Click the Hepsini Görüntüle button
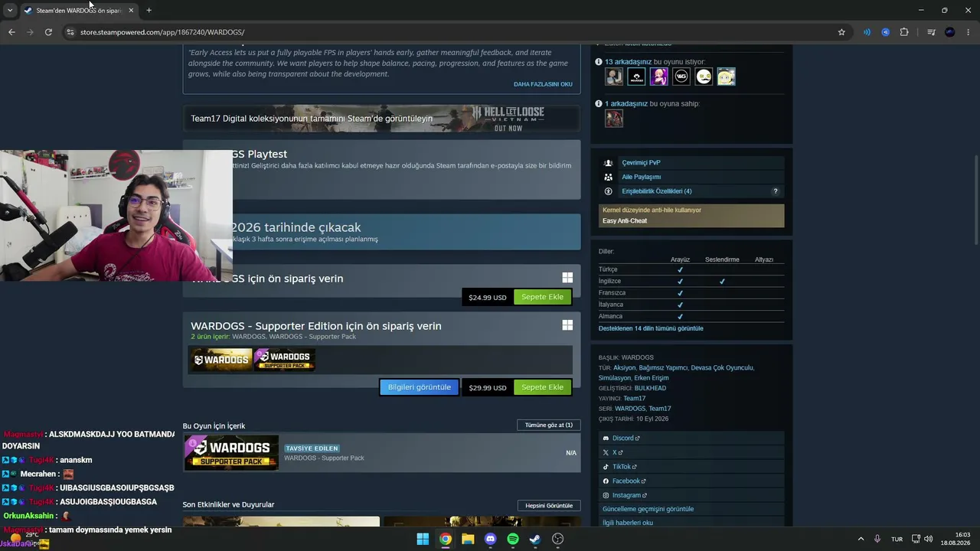This screenshot has height=551, width=980. coord(549,506)
